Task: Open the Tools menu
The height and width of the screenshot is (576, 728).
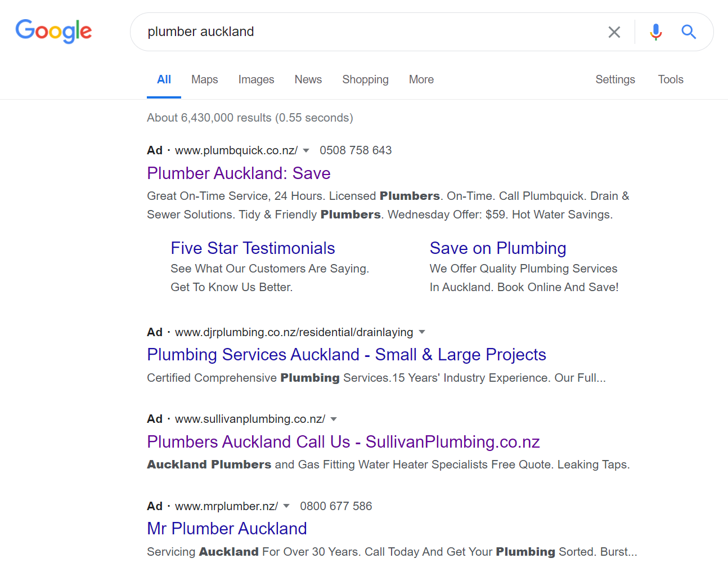Action: [671, 79]
